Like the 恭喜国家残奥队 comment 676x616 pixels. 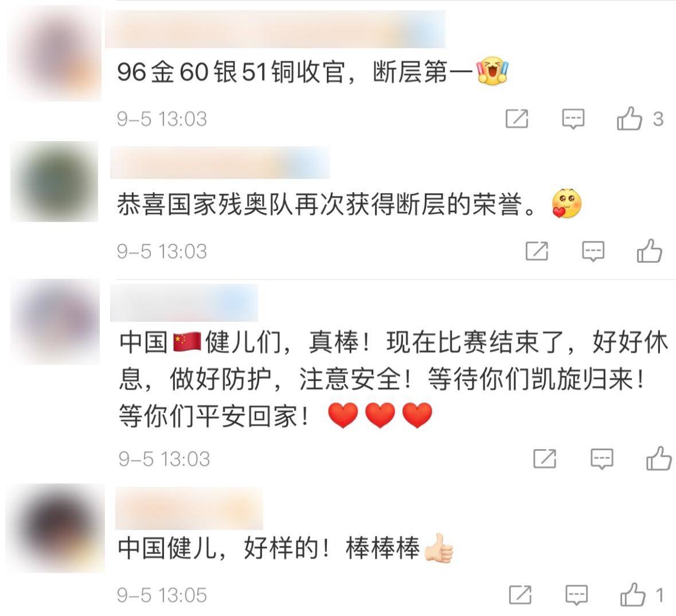coord(649,251)
